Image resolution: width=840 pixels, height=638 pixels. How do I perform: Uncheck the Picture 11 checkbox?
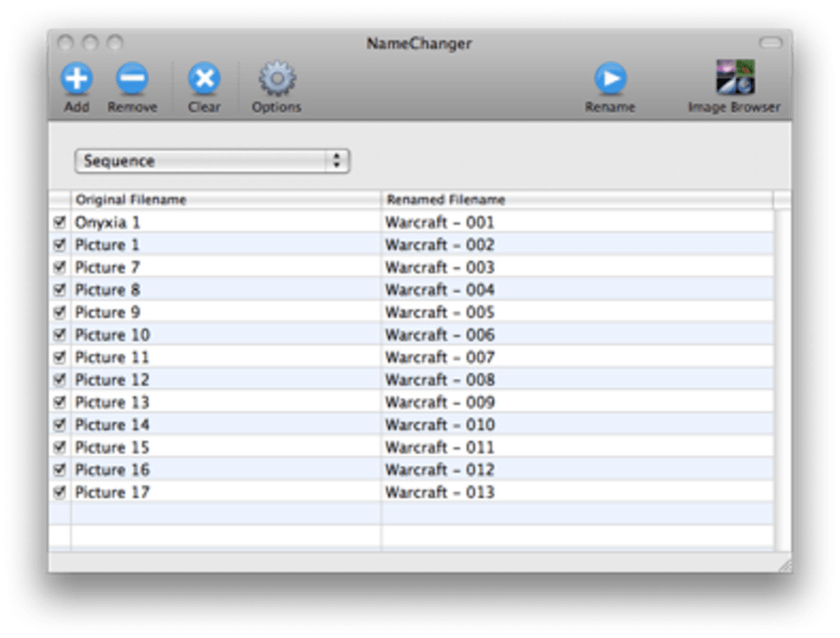click(59, 356)
